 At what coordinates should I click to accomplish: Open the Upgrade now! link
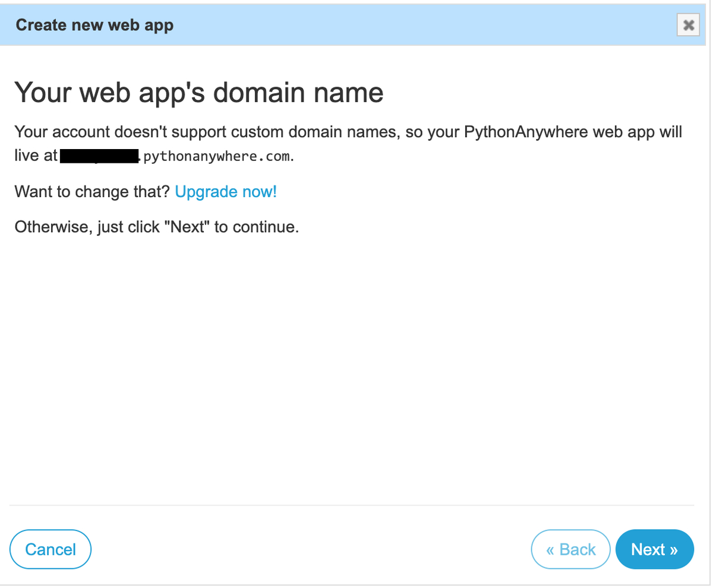226,192
